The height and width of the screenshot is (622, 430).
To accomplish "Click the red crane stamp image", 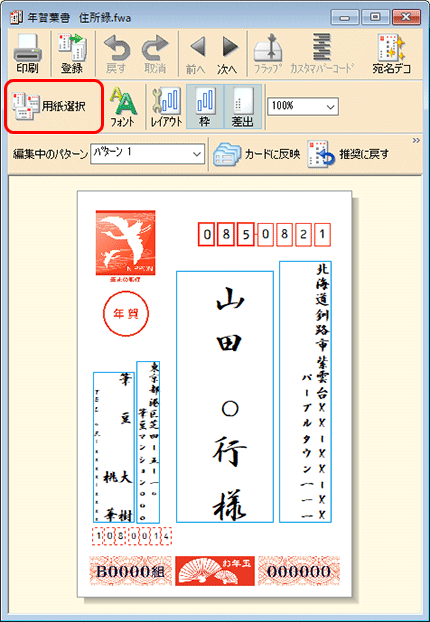I will [125, 242].
